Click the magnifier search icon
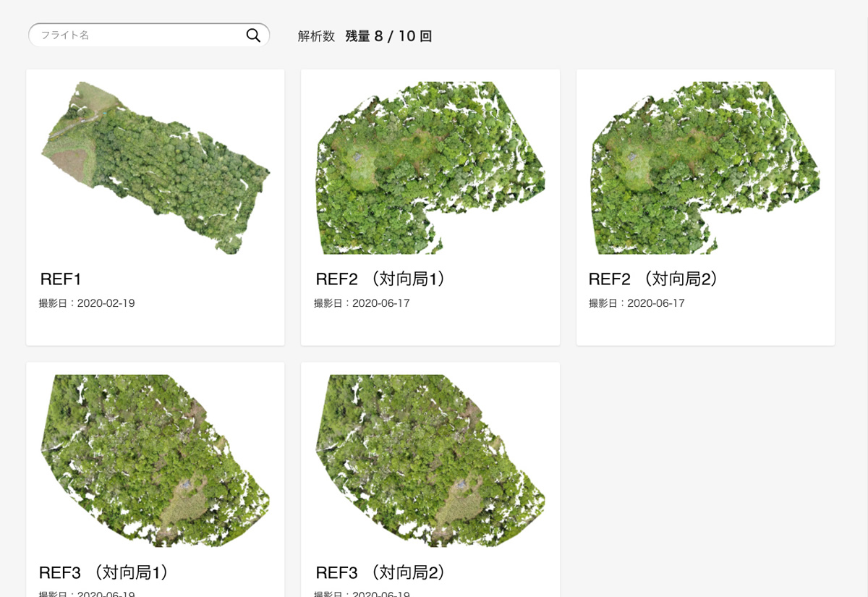 (253, 35)
